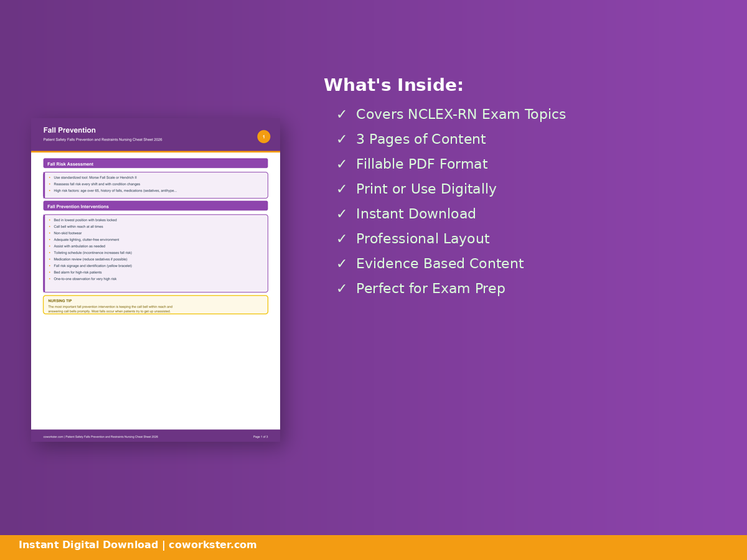Click the blank white area of the cheat sheet preview

(x=156, y=373)
